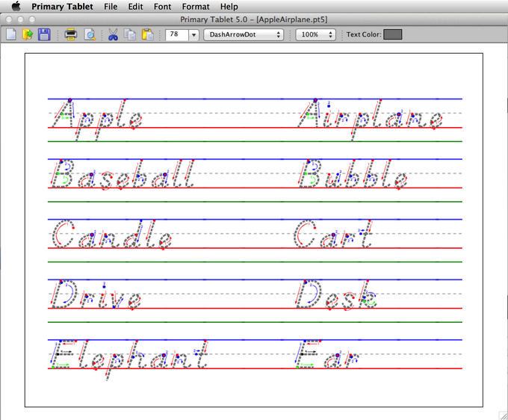Click the Paste clipboard icon

(147, 34)
